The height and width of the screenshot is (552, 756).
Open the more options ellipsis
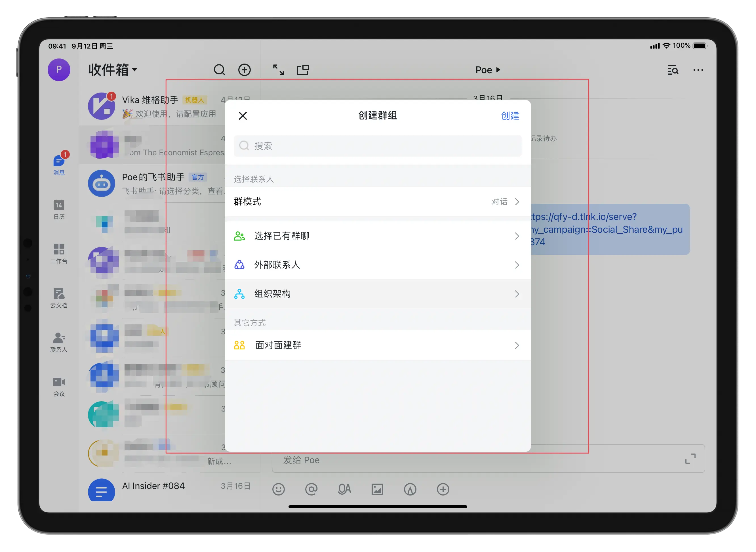[x=698, y=70]
